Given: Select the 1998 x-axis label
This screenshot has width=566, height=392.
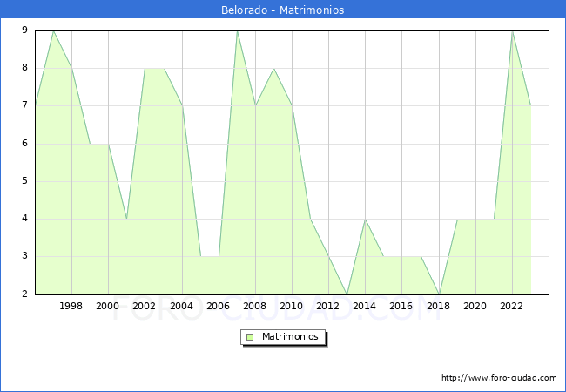Looking at the screenshot, I should [71, 306].
